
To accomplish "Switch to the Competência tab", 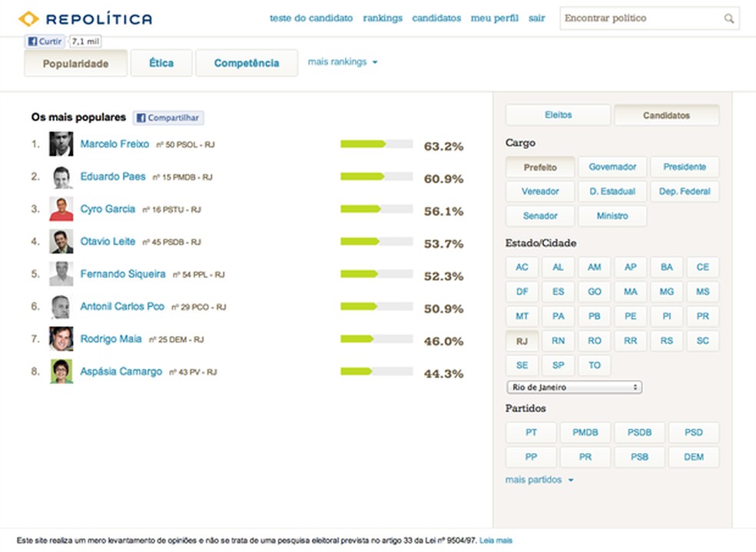I will click(x=247, y=63).
